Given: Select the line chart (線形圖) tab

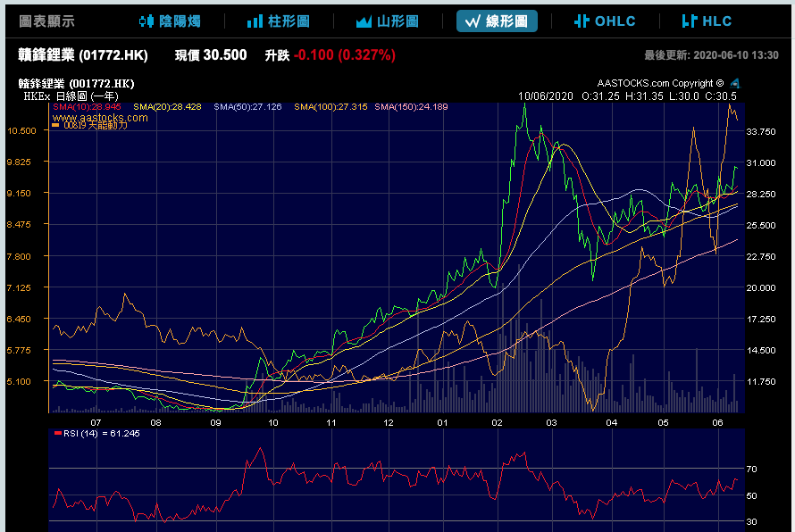Looking at the screenshot, I should (497, 21).
